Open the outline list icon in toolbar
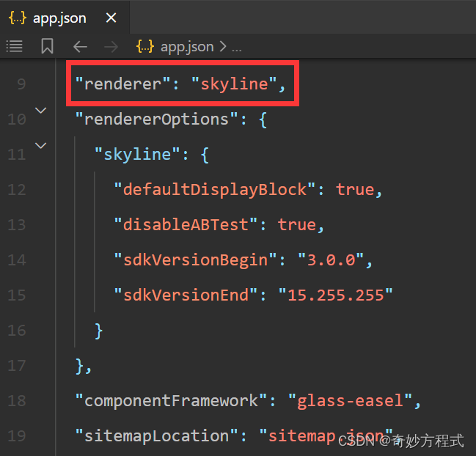The width and height of the screenshot is (476, 456). pos(14,46)
